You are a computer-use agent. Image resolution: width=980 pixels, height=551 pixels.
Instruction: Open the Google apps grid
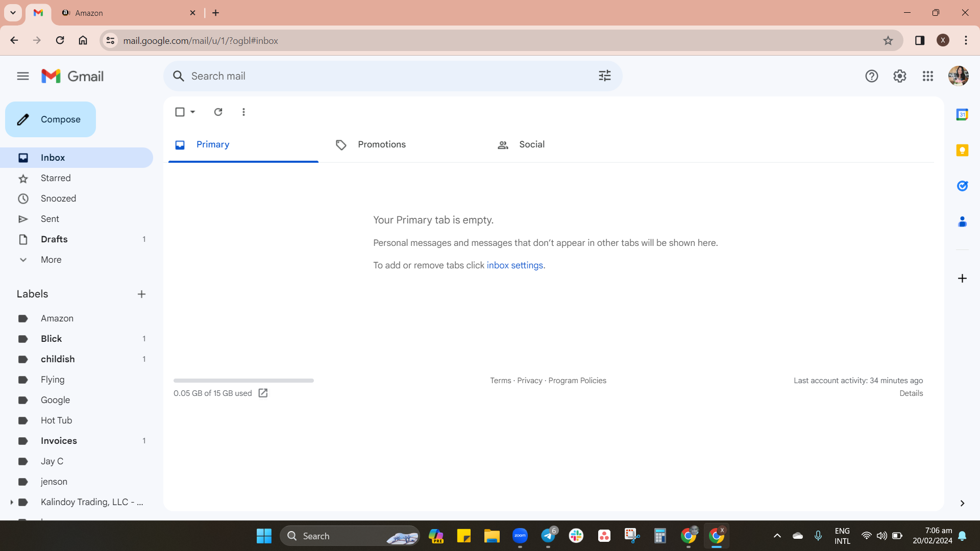tap(927, 76)
